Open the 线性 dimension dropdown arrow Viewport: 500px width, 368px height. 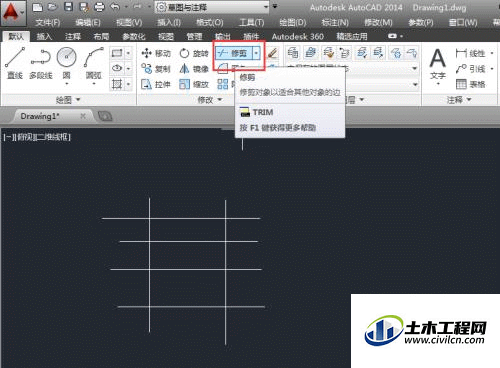point(492,53)
